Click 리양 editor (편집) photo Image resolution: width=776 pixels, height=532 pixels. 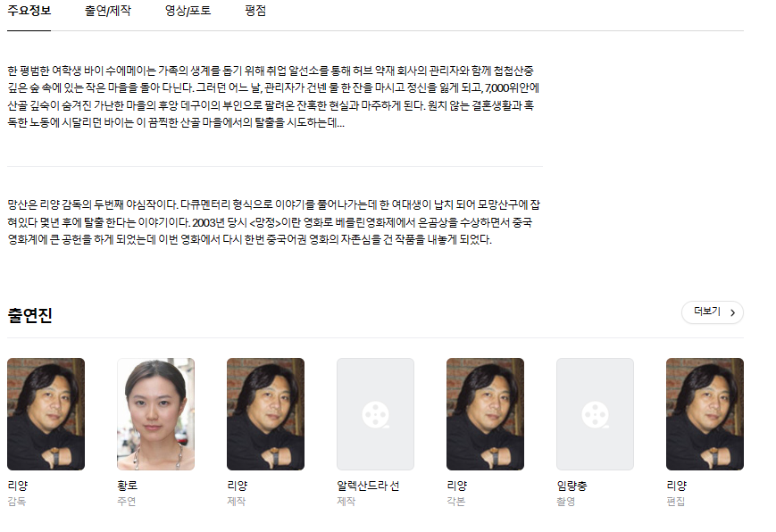coord(705,414)
